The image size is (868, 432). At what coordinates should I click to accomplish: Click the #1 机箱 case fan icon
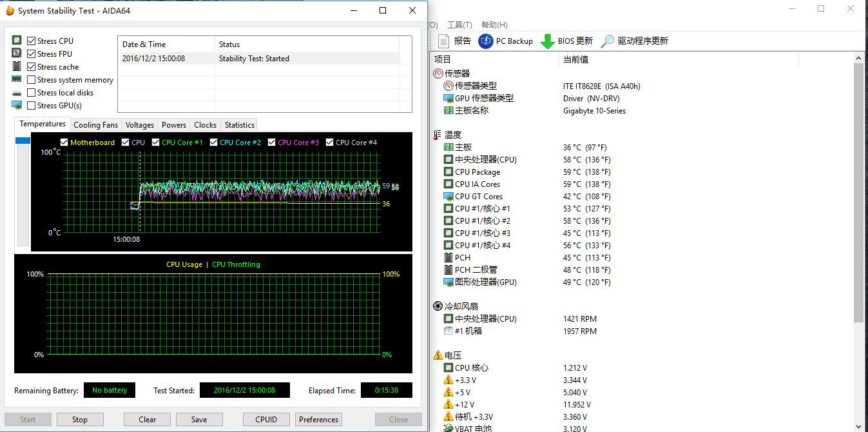click(x=449, y=331)
